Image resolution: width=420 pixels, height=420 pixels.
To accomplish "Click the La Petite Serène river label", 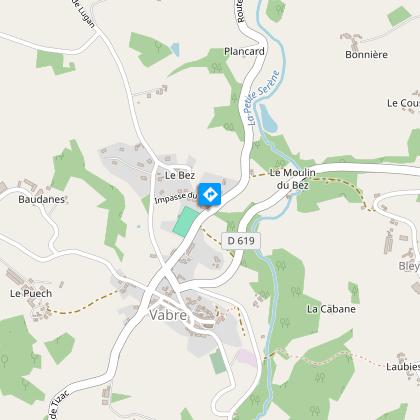I will (263, 97).
